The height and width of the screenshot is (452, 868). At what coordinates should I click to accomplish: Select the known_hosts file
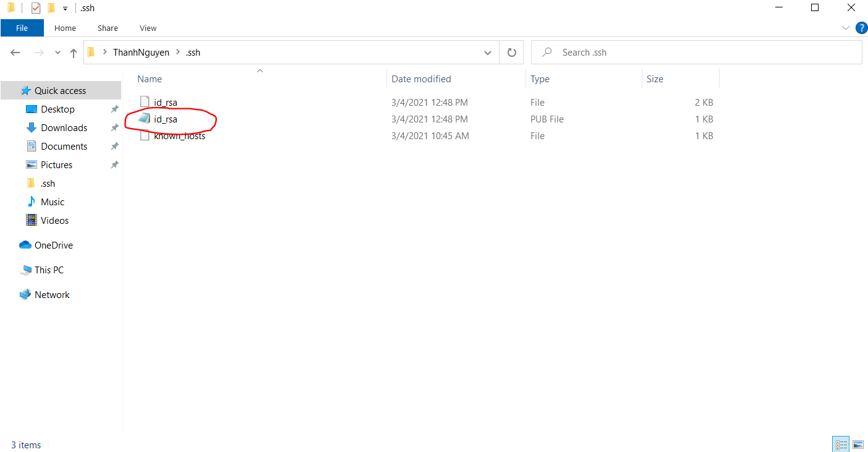pos(179,136)
